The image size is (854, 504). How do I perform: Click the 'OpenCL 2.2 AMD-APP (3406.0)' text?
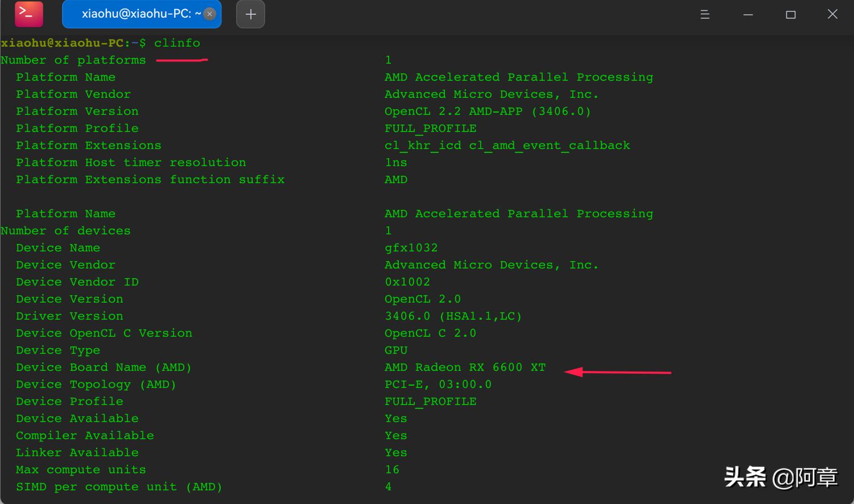pos(488,111)
